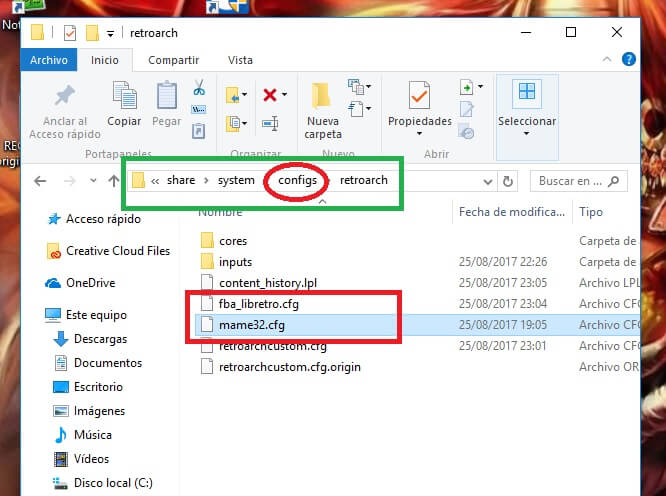666x496 pixels.
Task: Open OneDrive in navigation pane
Action: tap(90, 283)
